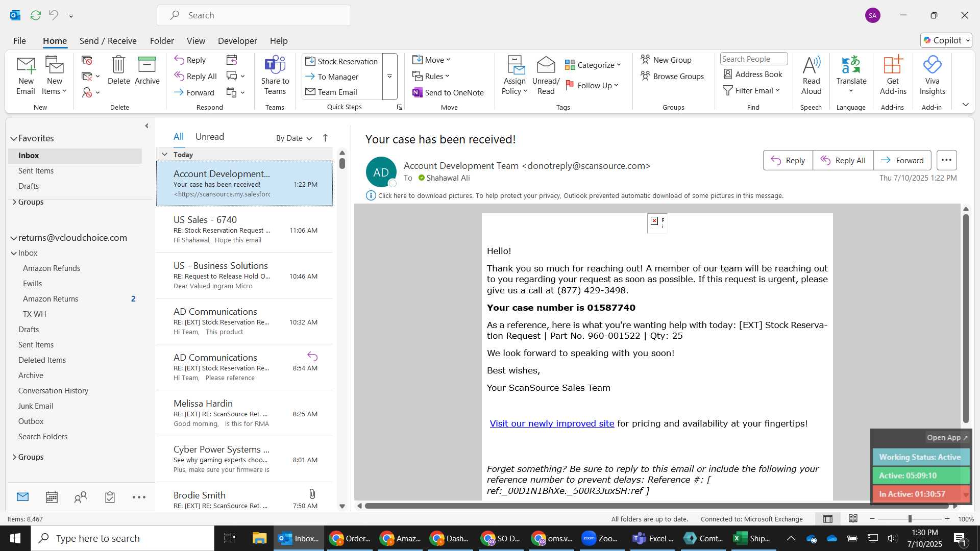Click presence status circle on sender avatar
This screenshot has height=551, width=980.
coord(392,183)
